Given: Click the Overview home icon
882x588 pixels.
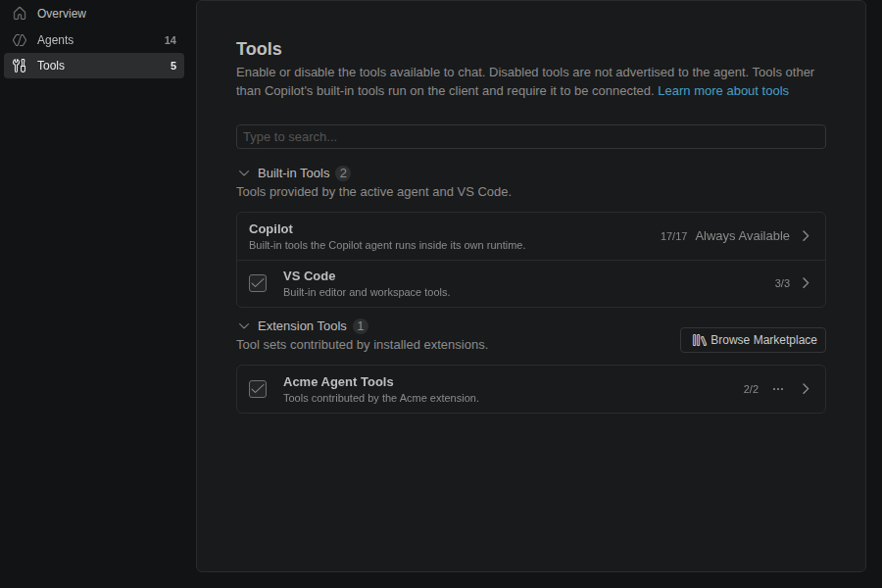Looking at the screenshot, I should pos(20,14).
